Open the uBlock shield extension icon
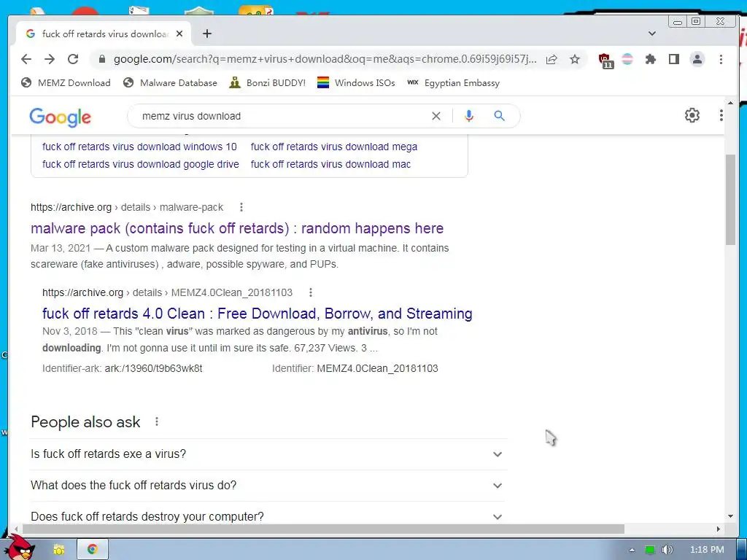Screen dimensions: 747x560 pos(605,61)
